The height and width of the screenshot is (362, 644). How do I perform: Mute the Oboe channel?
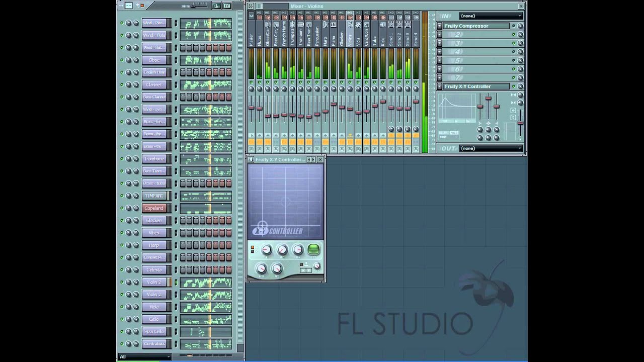pyautogui.click(x=121, y=60)
